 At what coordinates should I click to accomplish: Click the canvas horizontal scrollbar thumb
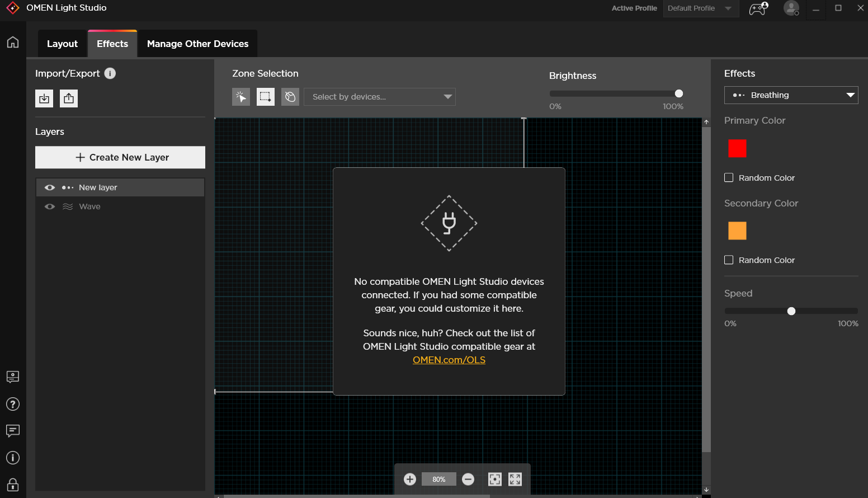(357, 496)
